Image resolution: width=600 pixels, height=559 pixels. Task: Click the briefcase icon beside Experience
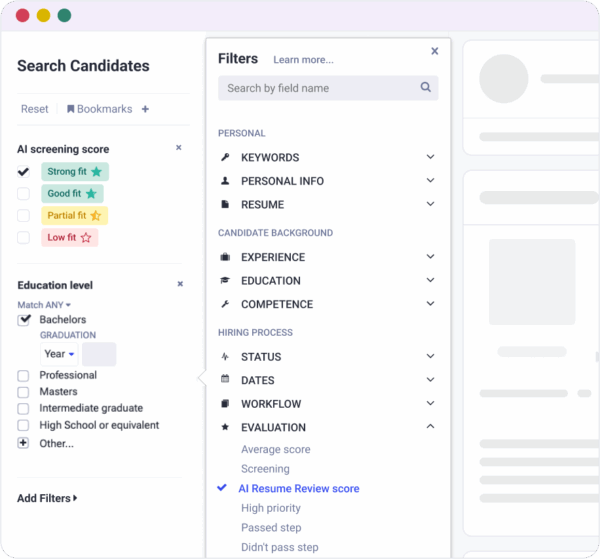coord(225,257)
